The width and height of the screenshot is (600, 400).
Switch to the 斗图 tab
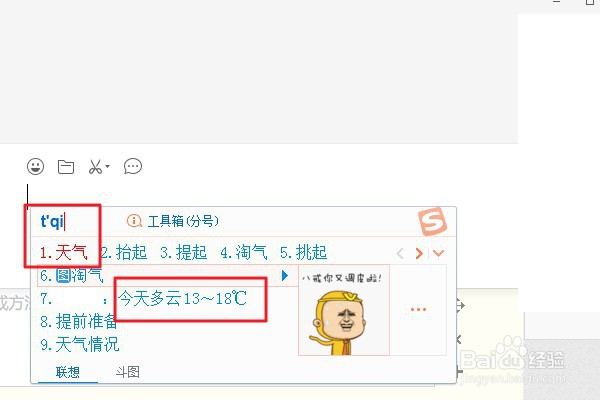(x=128, y=372)
